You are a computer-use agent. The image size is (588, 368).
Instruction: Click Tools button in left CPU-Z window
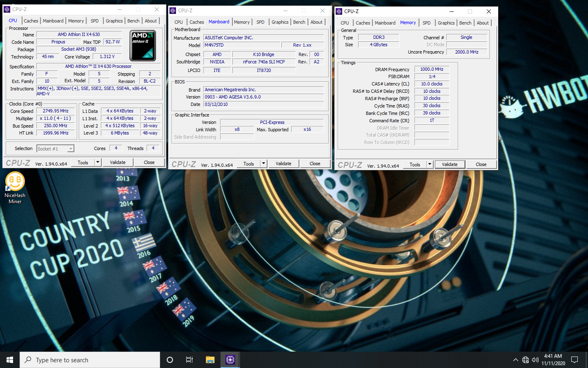pyautogui.click(x=83, y=162)
